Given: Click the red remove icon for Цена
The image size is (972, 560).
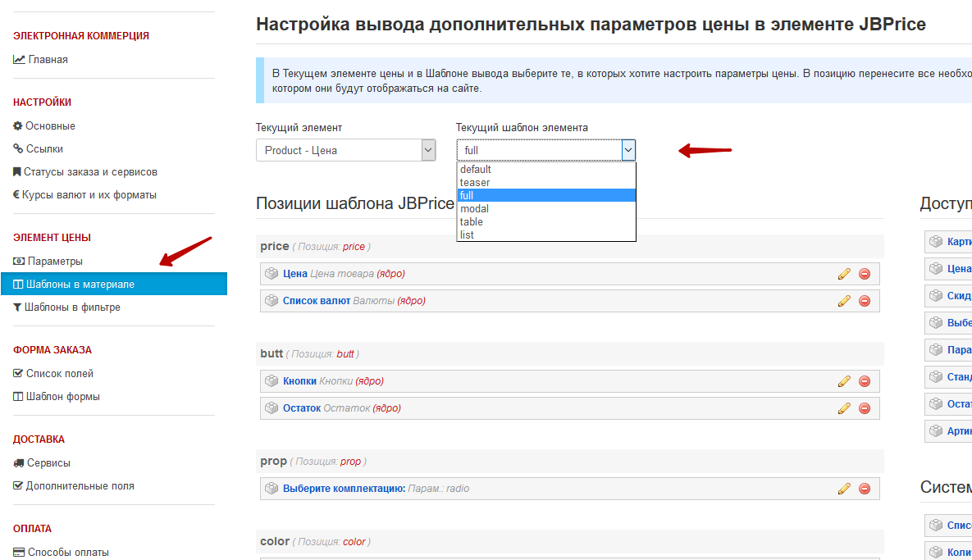Looking at the screenshot, I should click(864, 274).
